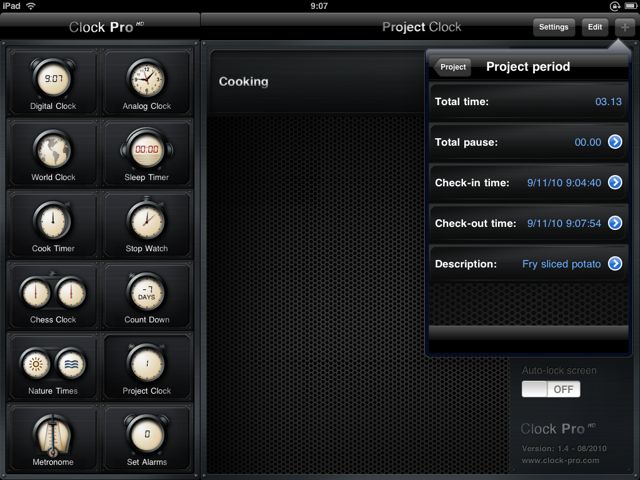Tap check-out value 9/11/10 9:07:54
Image resolution: width=640 pixels, height=480 pixels.
pyautogui.click(x=564, y=223)
